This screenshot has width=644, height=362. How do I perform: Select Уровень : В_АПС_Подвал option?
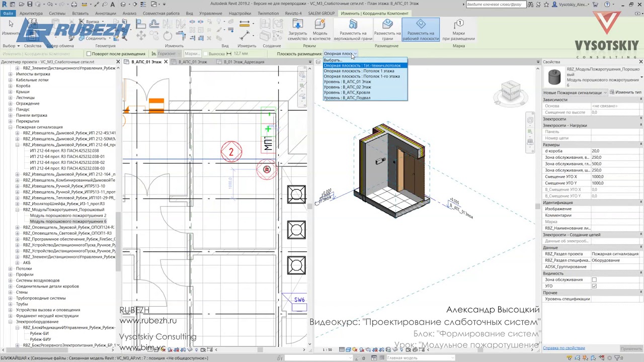pos(365,98)
